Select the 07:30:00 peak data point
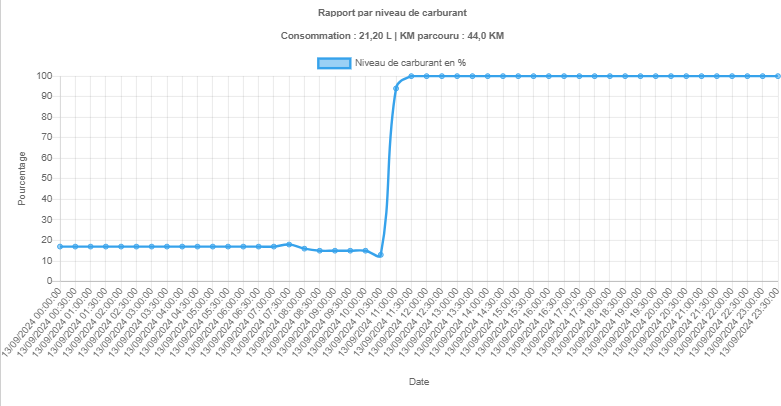Image resolution: width=781 pixels, height=406 pixels. (289, 244)
